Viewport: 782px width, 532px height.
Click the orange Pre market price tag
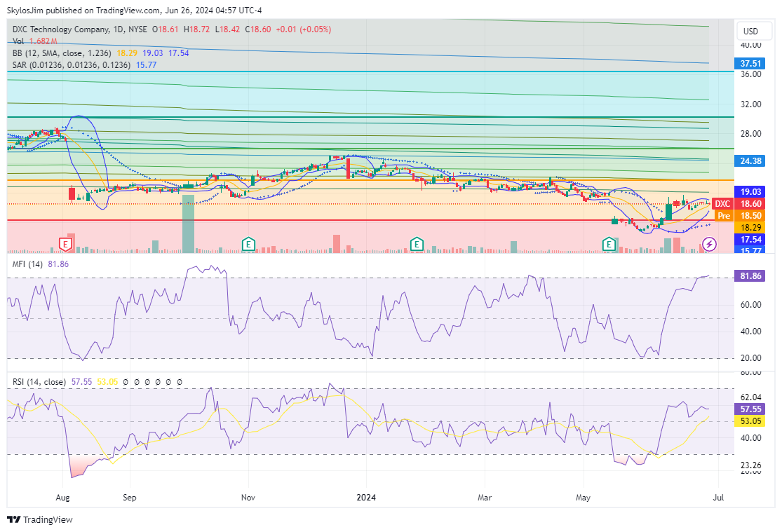tap(723, 216)
